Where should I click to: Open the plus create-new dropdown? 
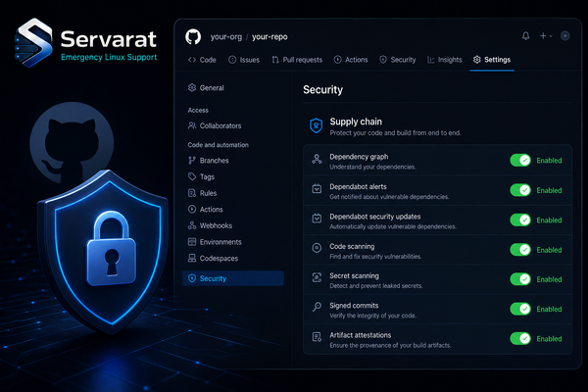546,36
